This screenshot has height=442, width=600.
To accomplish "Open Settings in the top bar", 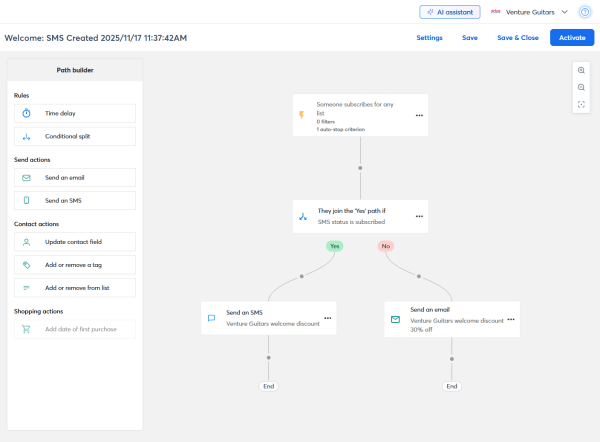I will pos(429,38).
